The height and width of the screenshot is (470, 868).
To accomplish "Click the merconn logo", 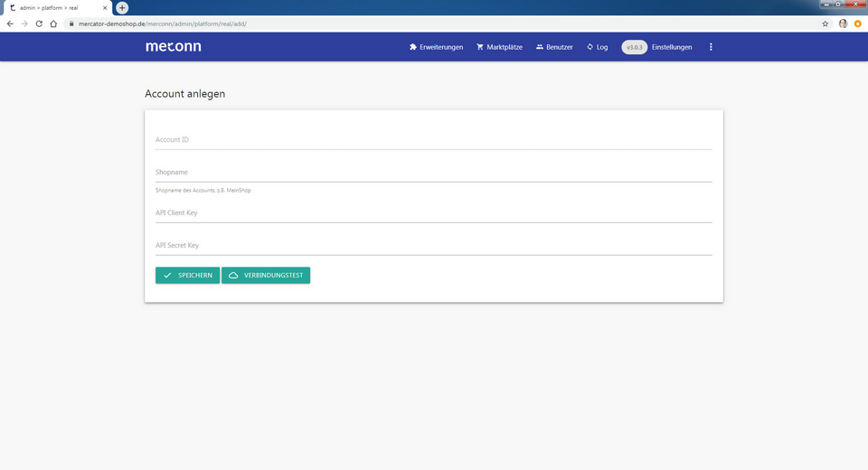I will pyautogui.click(x=174, y=46).
